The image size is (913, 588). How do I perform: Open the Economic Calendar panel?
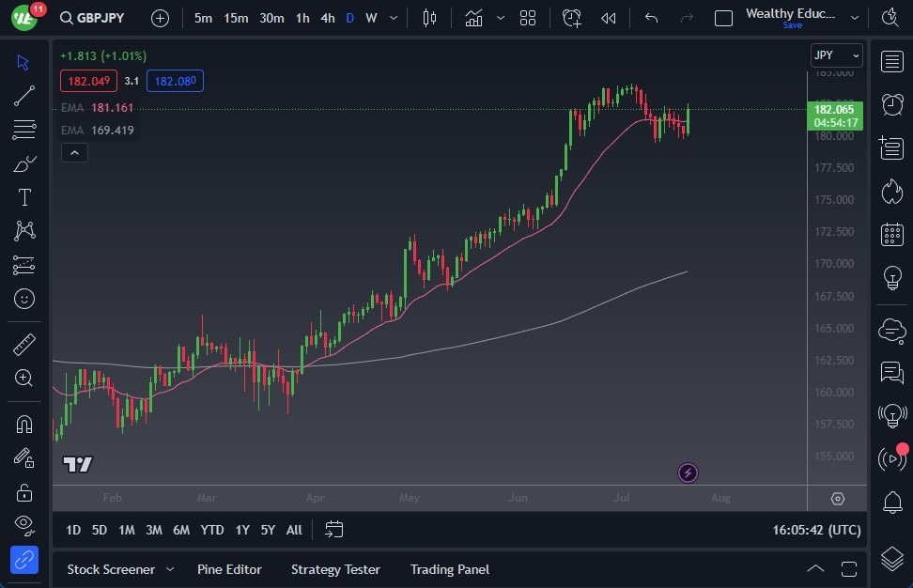(891, 234)
